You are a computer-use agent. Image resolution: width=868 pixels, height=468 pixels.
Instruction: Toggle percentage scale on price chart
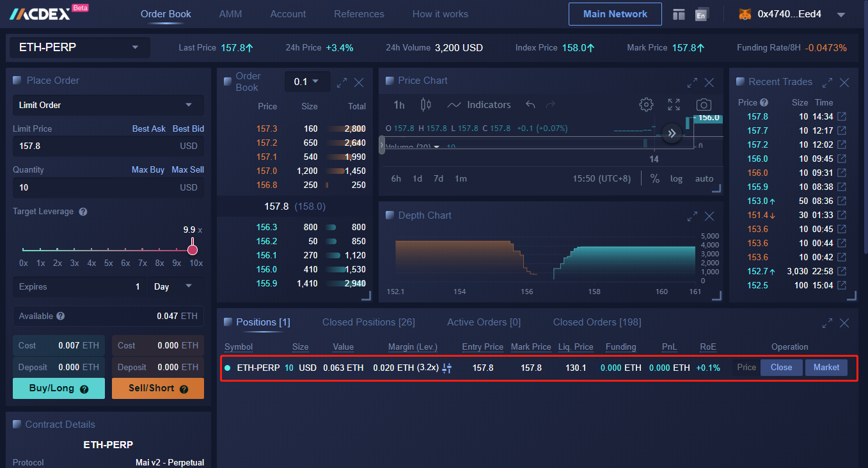click(x=654, y=179)
